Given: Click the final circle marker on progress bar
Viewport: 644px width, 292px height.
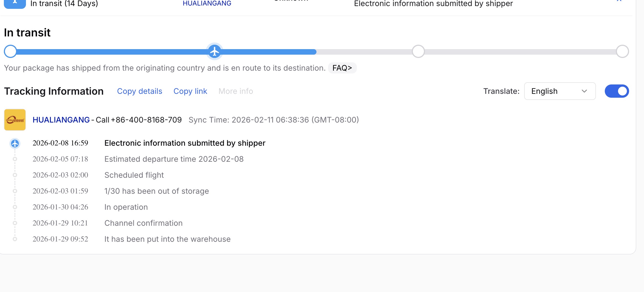Looking at the screenshot, I should click(622, 51).
